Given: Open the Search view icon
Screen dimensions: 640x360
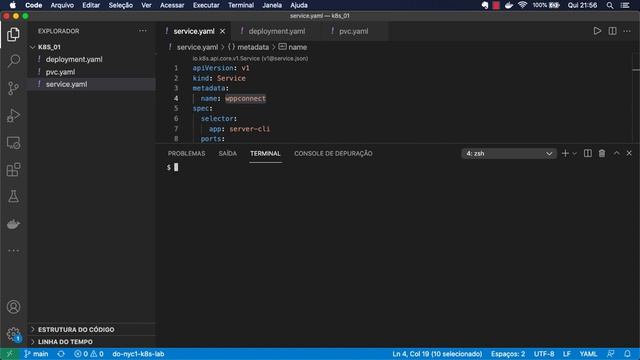Looking at the screenshot, I should pos(13,61).
